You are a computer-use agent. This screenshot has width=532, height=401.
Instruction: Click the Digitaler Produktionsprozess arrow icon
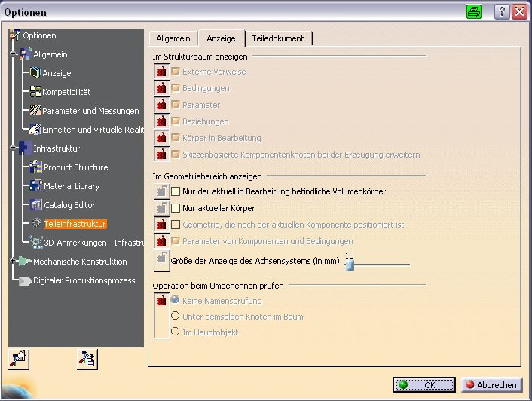tap(25, 280)
